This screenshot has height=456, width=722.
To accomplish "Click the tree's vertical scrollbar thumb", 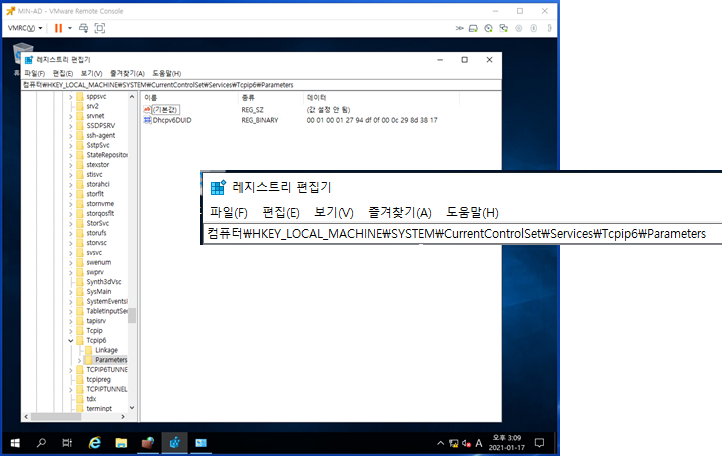I will (x=132, y=316).
